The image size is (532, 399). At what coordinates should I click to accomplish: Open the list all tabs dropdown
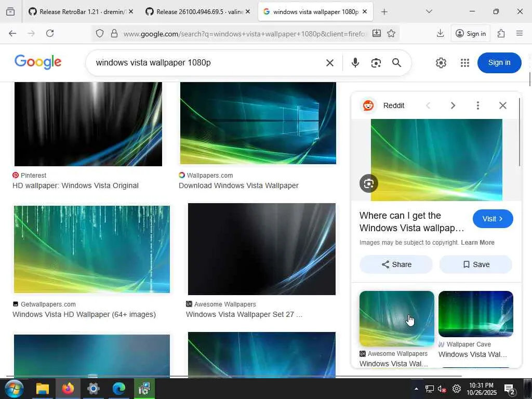pyautogui.click(x=429, y=11)
